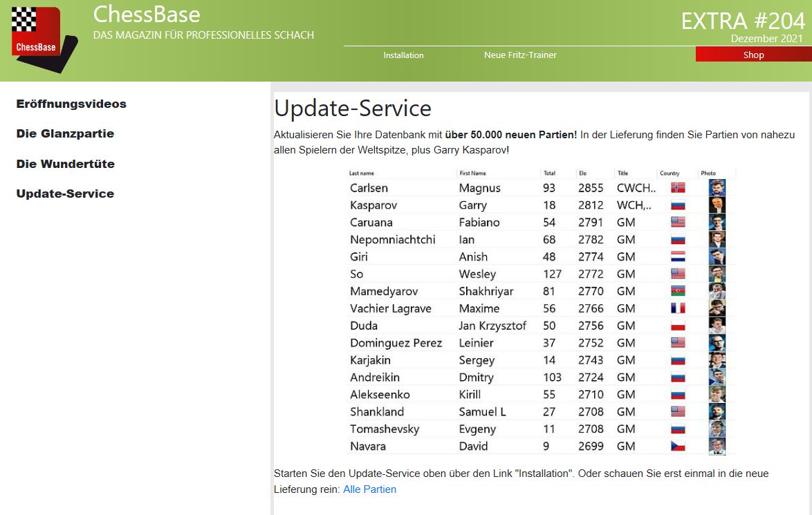Screen dimensions: 812x515
Task: Sort table by the Elo column header
Action: click(x=582, y=174)
